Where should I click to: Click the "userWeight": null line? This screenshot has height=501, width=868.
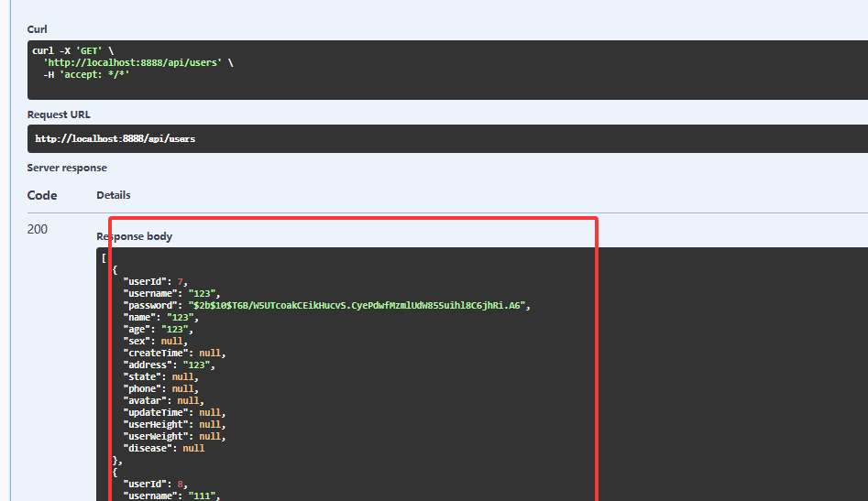click(174, 436)
